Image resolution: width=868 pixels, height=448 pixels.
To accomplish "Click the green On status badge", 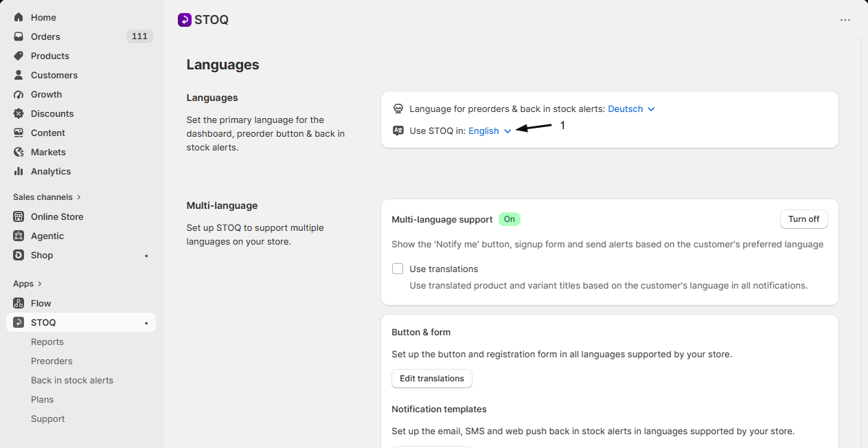I will tap(510, 219).
